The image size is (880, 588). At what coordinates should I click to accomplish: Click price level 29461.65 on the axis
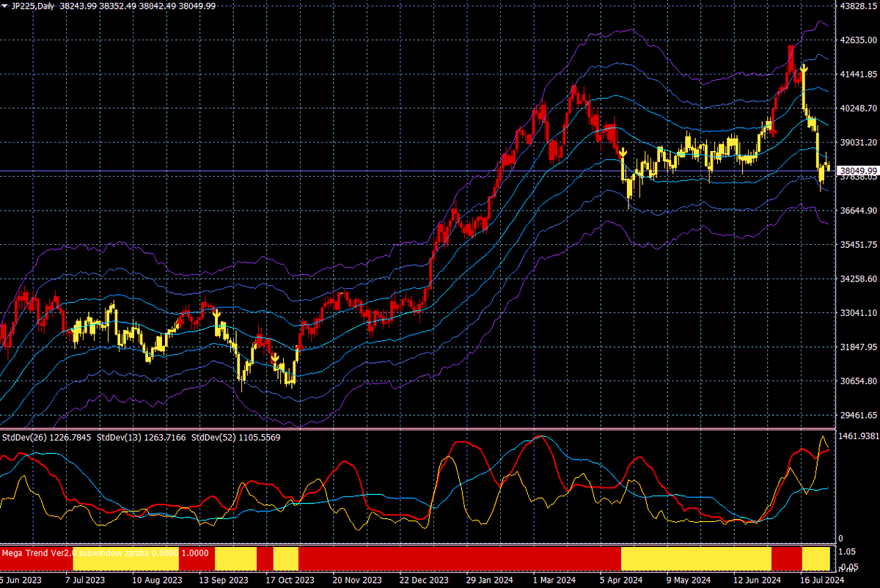857,415
